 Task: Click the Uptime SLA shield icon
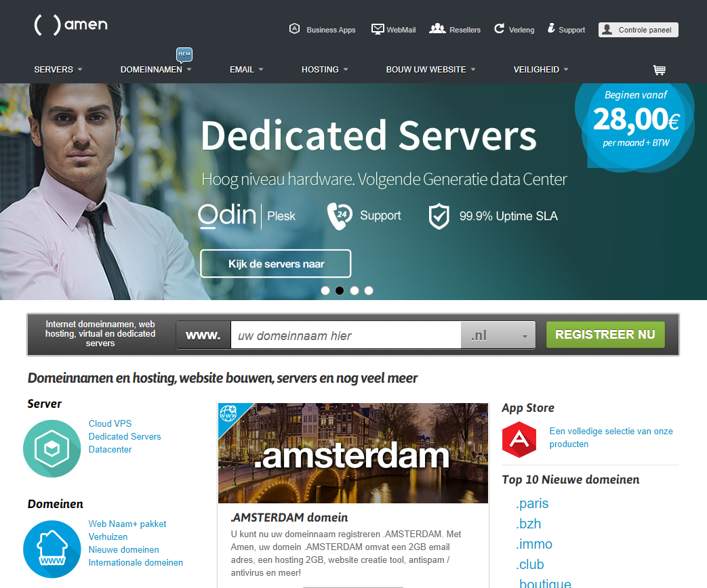439,216
